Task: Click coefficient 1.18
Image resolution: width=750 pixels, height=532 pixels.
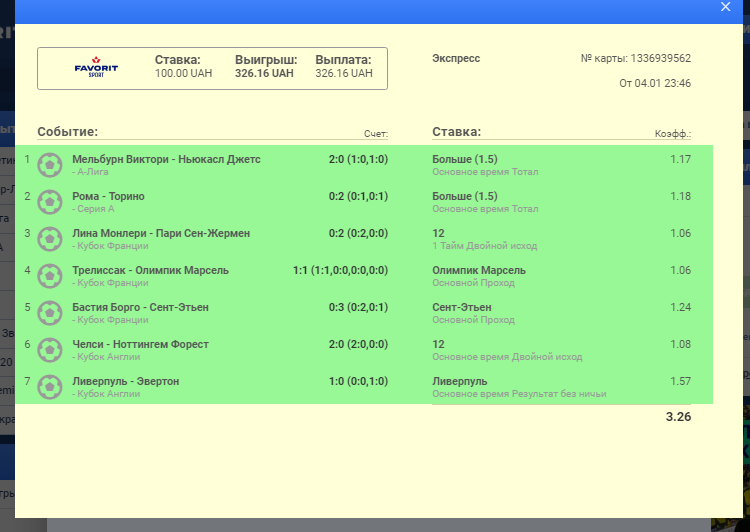Action: click(680, 196)
